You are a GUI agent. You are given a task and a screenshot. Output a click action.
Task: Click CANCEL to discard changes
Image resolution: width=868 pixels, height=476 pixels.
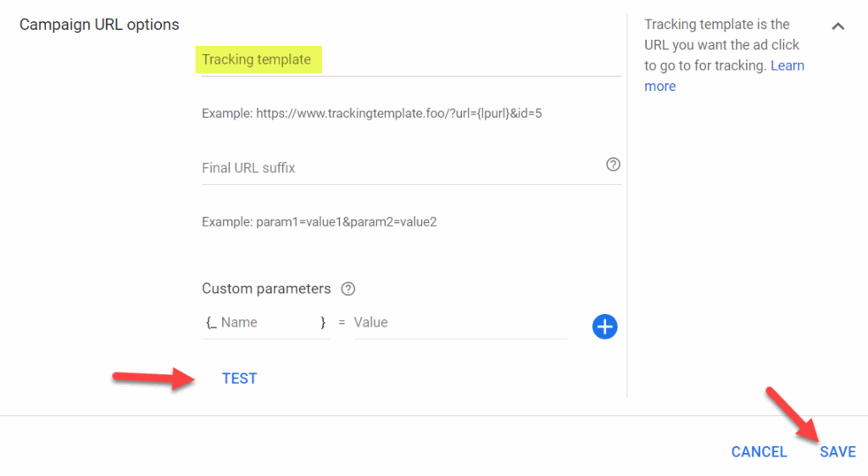(x=759, y=452)
